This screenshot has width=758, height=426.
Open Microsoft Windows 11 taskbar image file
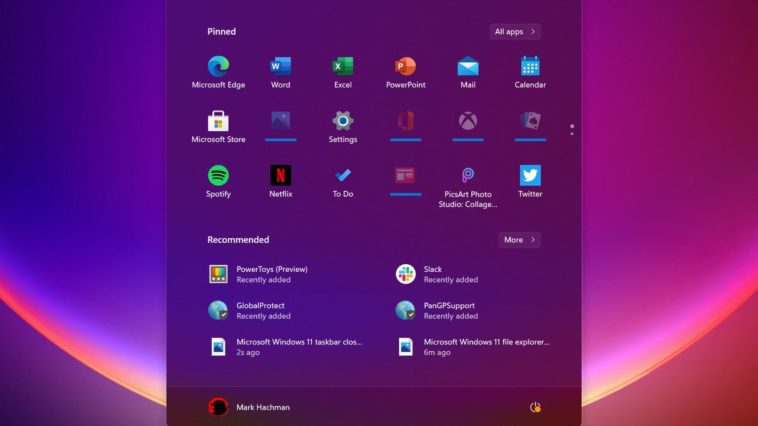[x=285, y=347]
